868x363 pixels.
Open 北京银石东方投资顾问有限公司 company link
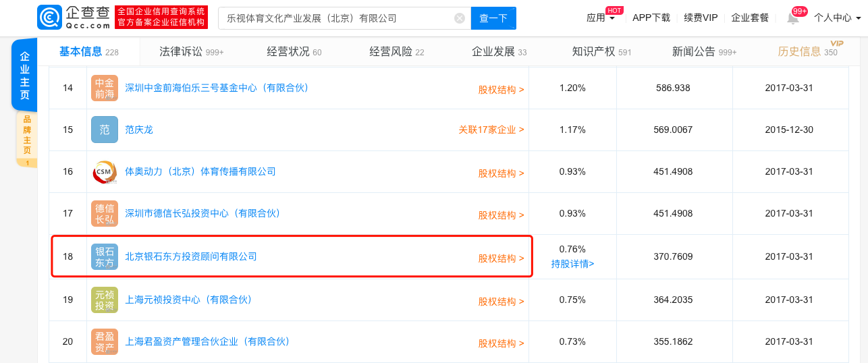(191, 256)
